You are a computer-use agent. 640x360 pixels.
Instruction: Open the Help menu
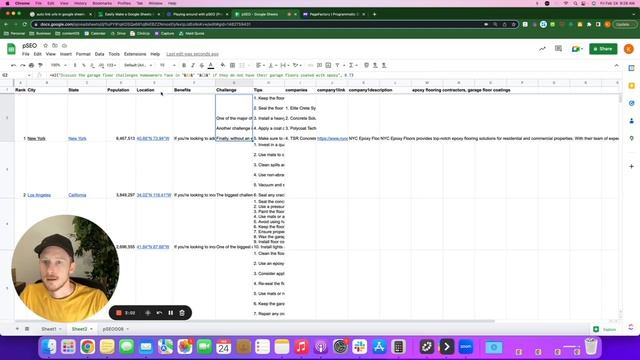[x=155, y=54]
